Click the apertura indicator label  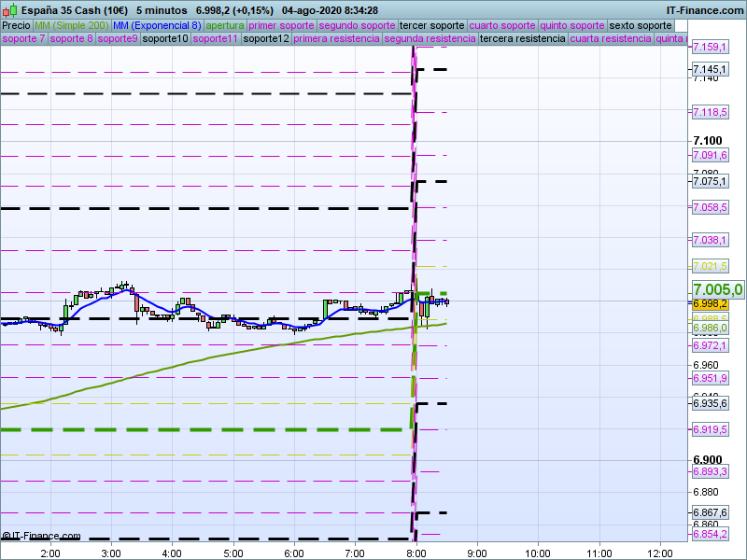225,25
